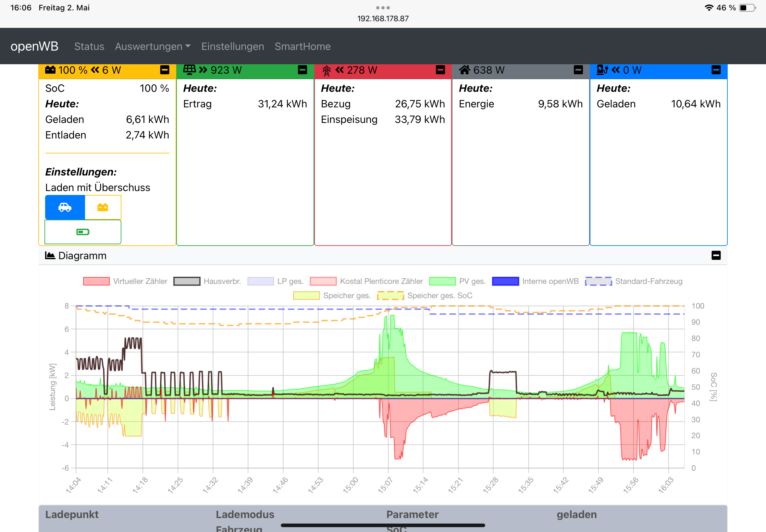Open the three-dots multitasking menu at top
Screen dimensions: 766x532
[x=383, y=7]
